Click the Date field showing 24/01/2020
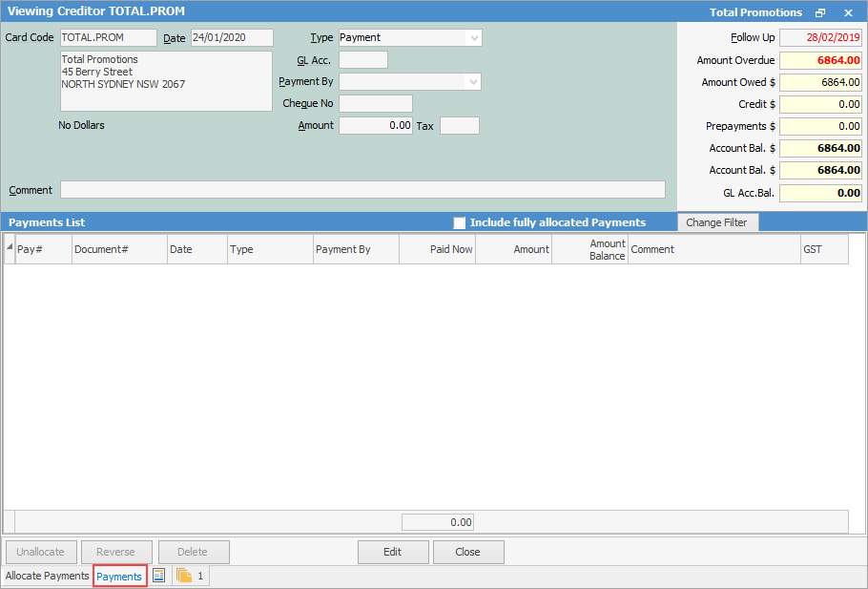 point(232,37)
